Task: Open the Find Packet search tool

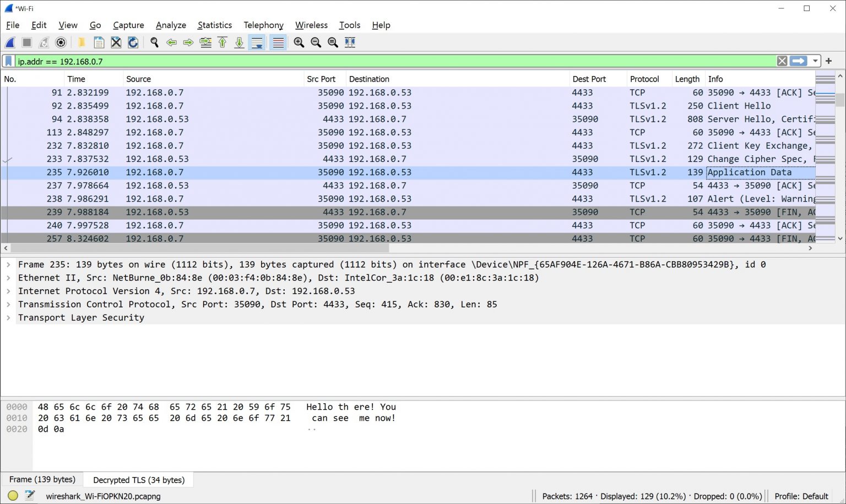Action: (x=155, y=42)
